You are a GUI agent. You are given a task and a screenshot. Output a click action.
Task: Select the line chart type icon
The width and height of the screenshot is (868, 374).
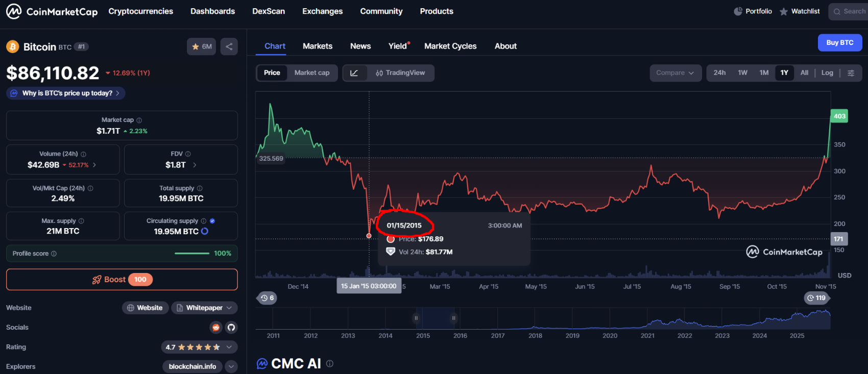[354, 73]
